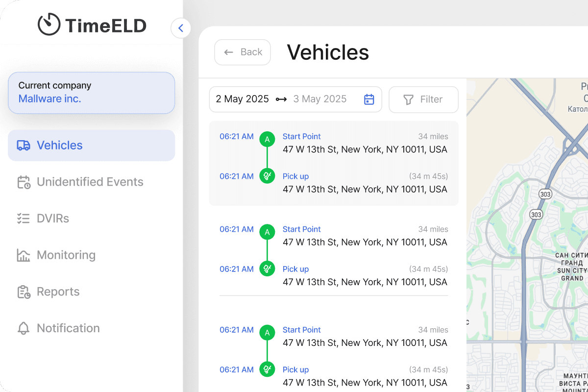
Task: Click the first trip's Pick up icon
Action: pos(267,175)
